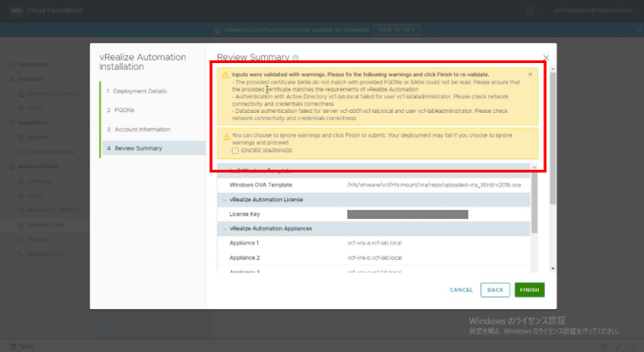The height and width of the screenshot is (352, 644).
Task: Collapse the vRealize Automation License section
Action: [x=225, y=200]
